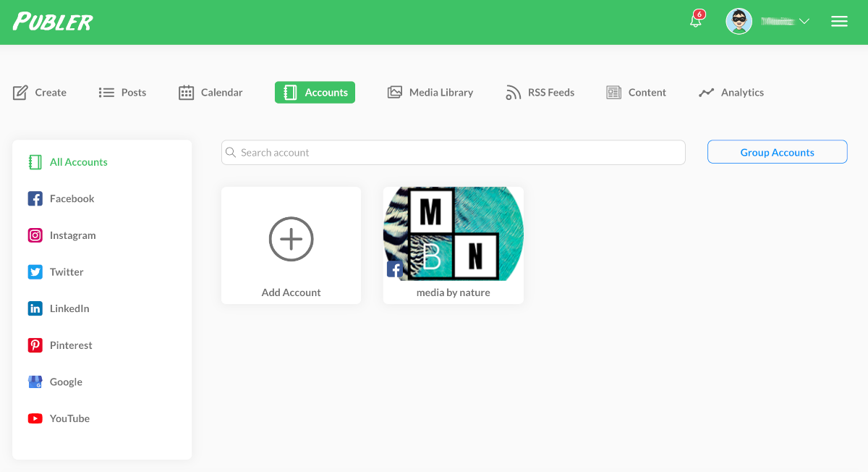Click the plus circle to add account
Screen dimensions: 868x472
pyautogui.click(x=291, y=238)
